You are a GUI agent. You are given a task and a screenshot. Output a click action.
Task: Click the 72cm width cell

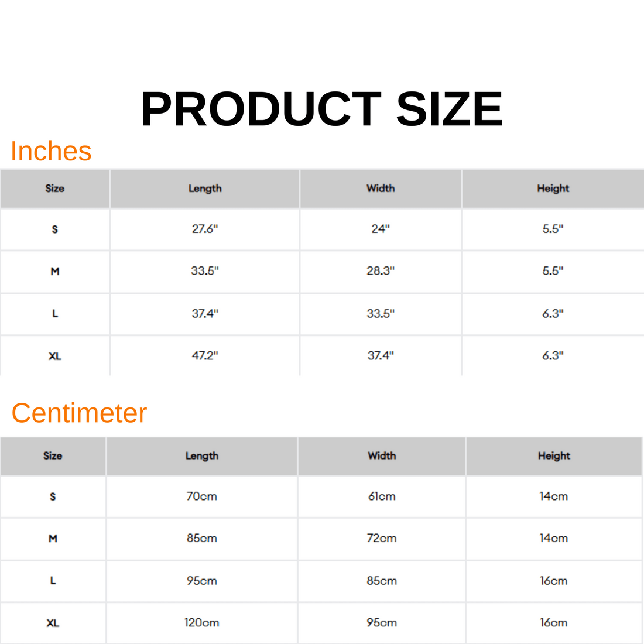tap(382, 538)
